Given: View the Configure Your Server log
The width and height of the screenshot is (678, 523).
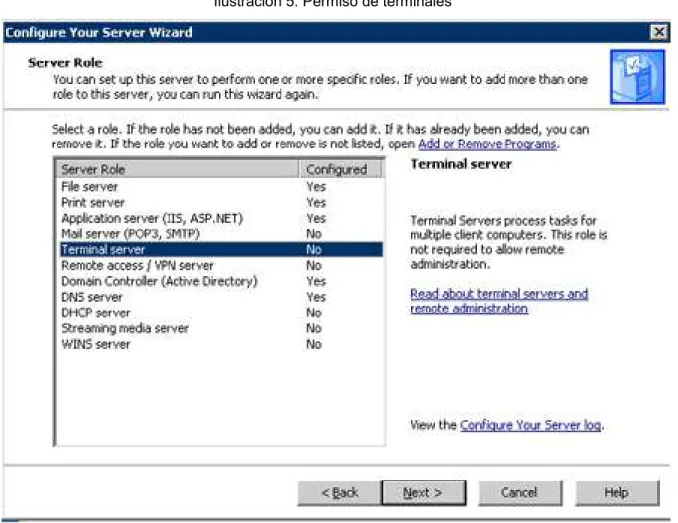Looking at the screenshot, I should (x=531, y=425).
